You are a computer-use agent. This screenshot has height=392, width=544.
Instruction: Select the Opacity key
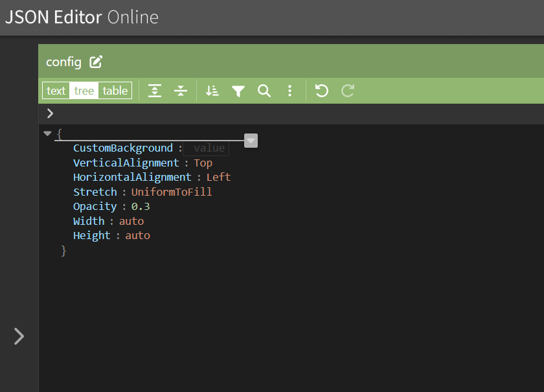(x=95, y=207)
